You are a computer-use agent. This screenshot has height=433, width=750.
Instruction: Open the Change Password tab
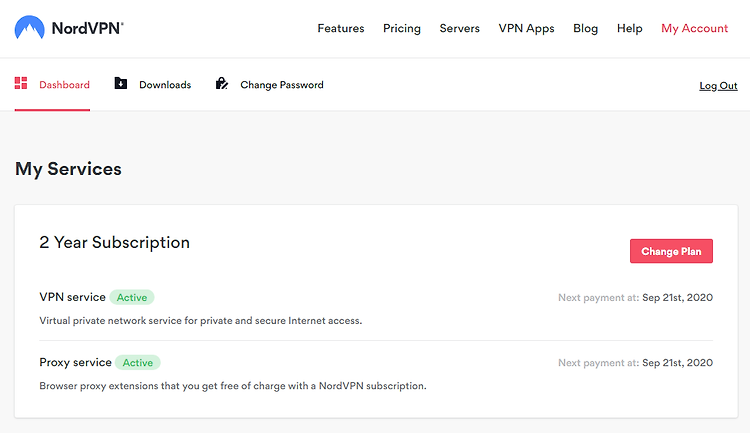tap(269, 85)
